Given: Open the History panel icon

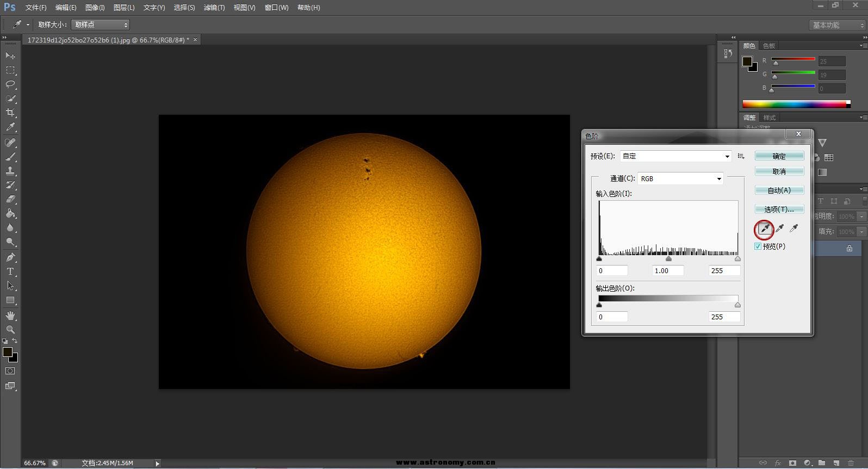Looking at the screenshot, I should pos(728,53).
